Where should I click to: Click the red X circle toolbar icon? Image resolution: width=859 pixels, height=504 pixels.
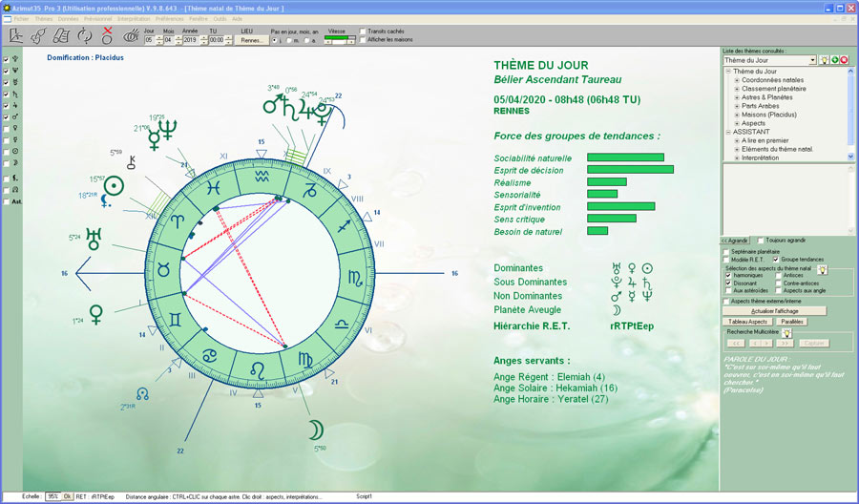point(108,36)
